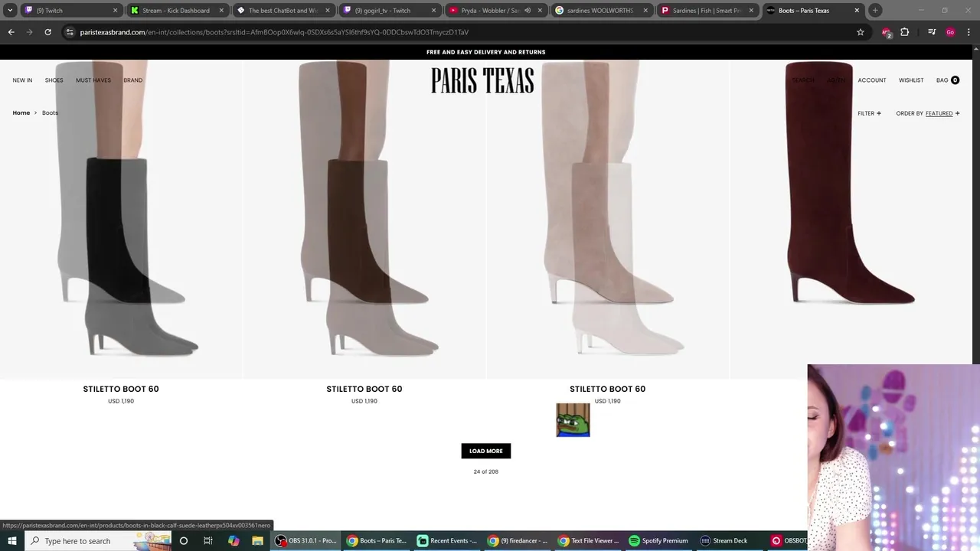Switch to Boots – Paris Texas Chrome window
Viewport: 980px width, 551px height.
377,540
